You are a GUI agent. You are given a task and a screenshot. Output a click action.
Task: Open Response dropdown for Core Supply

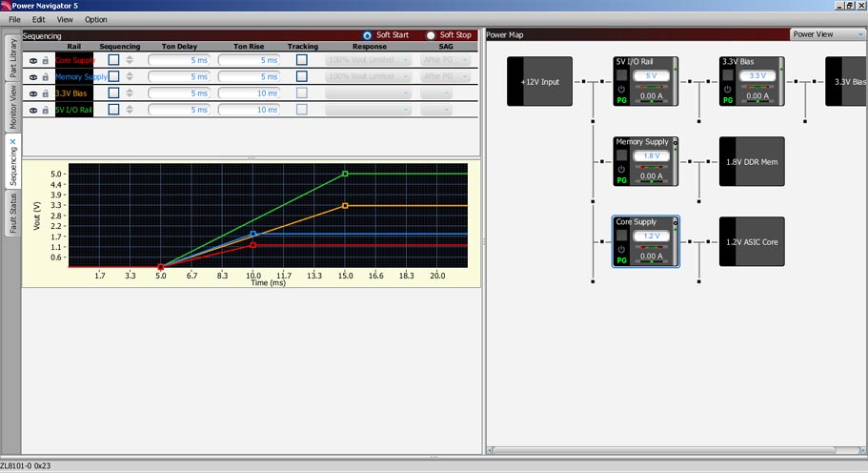pos(368,60)
